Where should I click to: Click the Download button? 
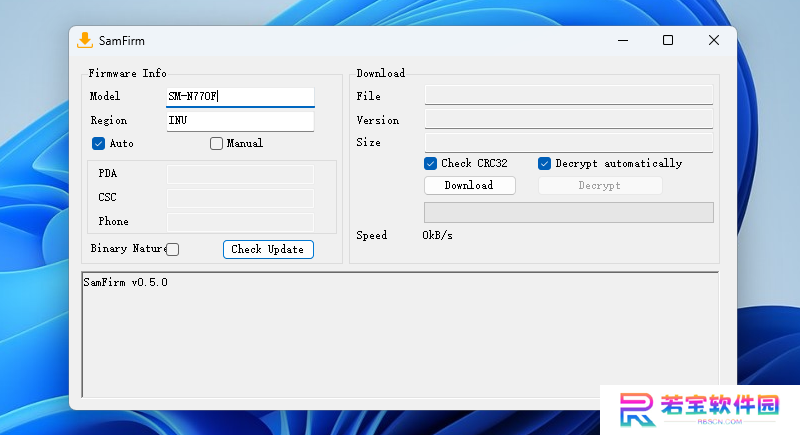(x=469, y=186)
